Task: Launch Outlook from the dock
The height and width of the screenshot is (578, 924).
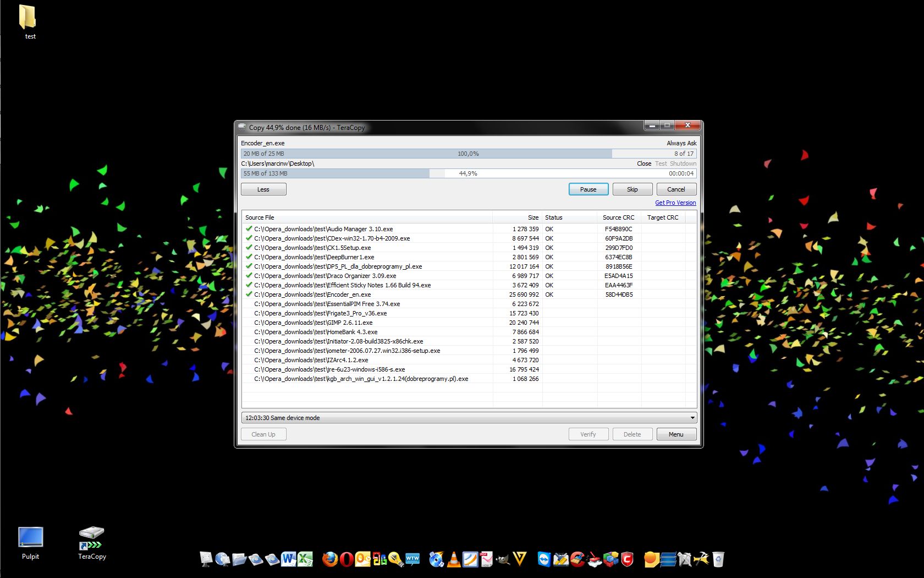Action: click(x=362, y=559)
